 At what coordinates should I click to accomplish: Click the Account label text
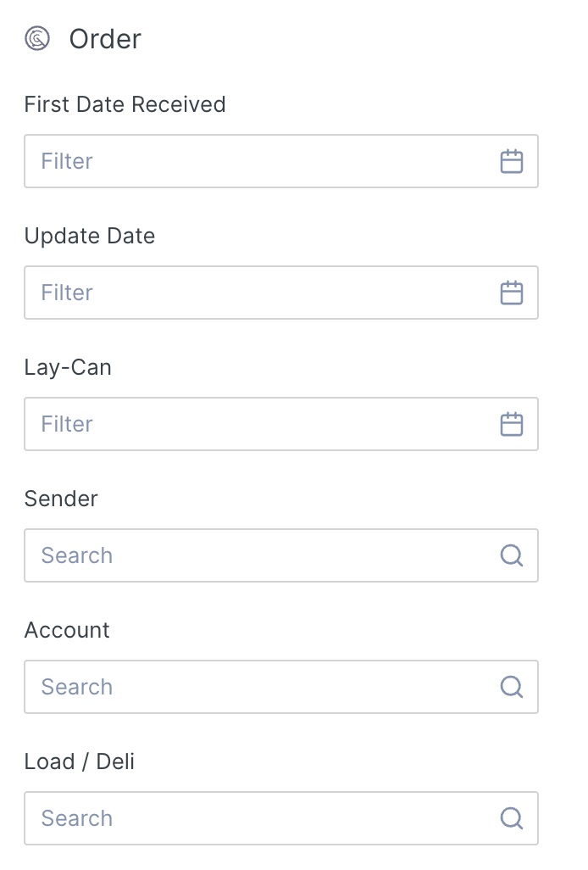click(x=67, y=630)
